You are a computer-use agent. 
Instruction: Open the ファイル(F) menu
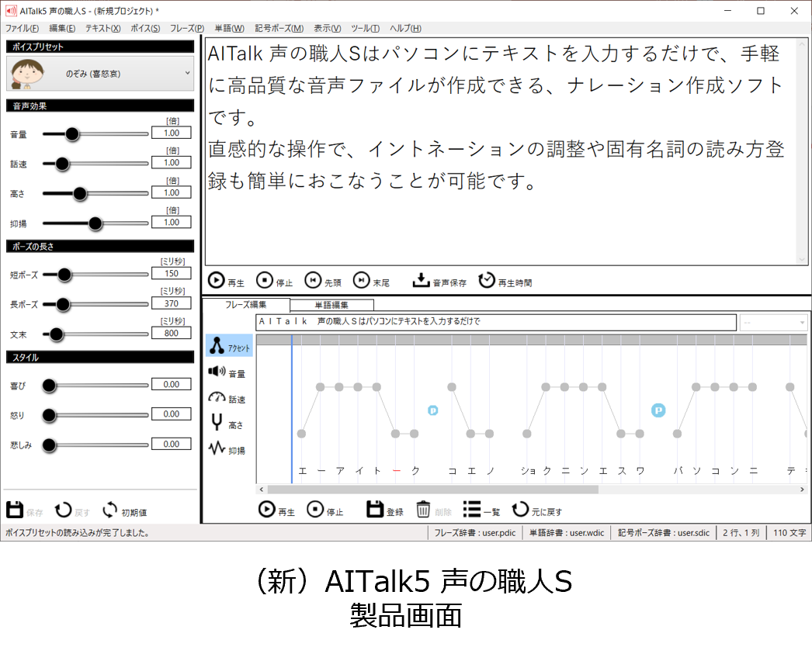[x=22, y=29]
